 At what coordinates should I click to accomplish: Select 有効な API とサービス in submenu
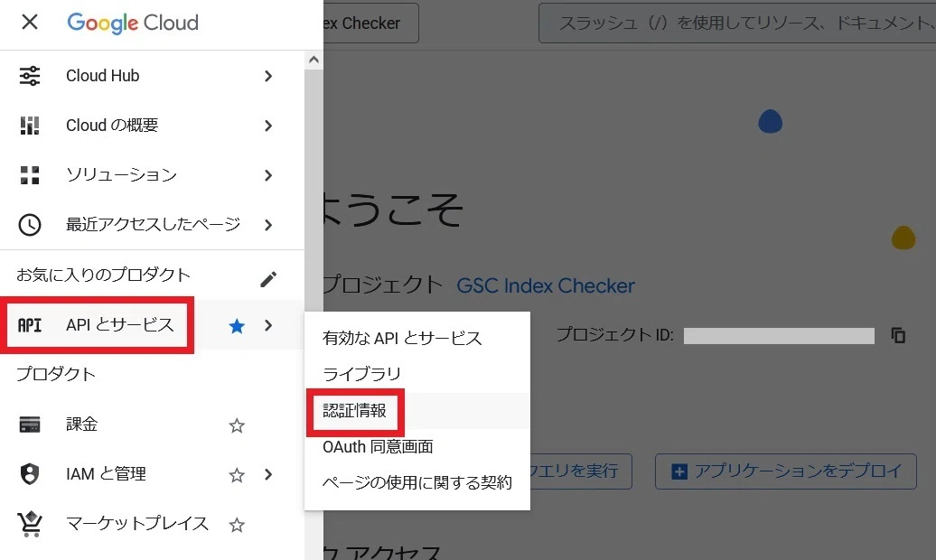417,339
